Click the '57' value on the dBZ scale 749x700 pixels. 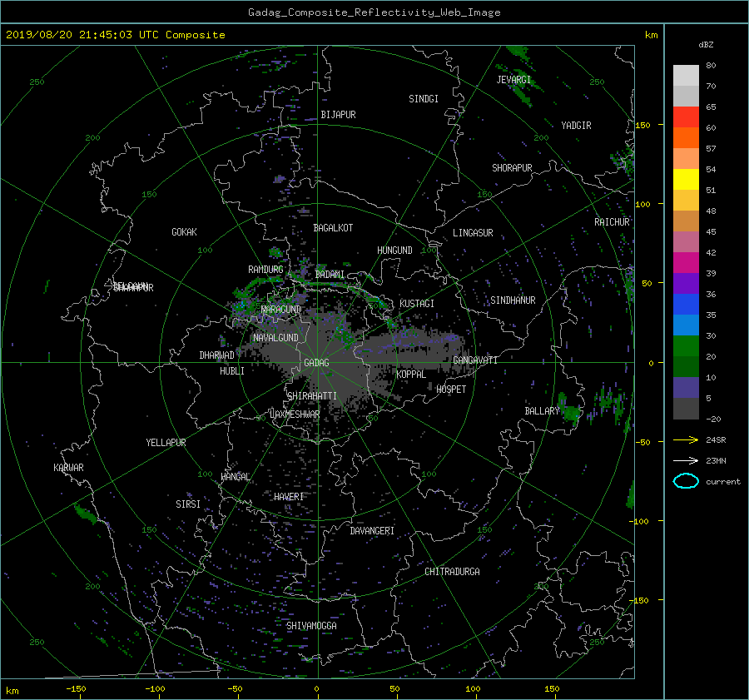(x=711, y=149)
